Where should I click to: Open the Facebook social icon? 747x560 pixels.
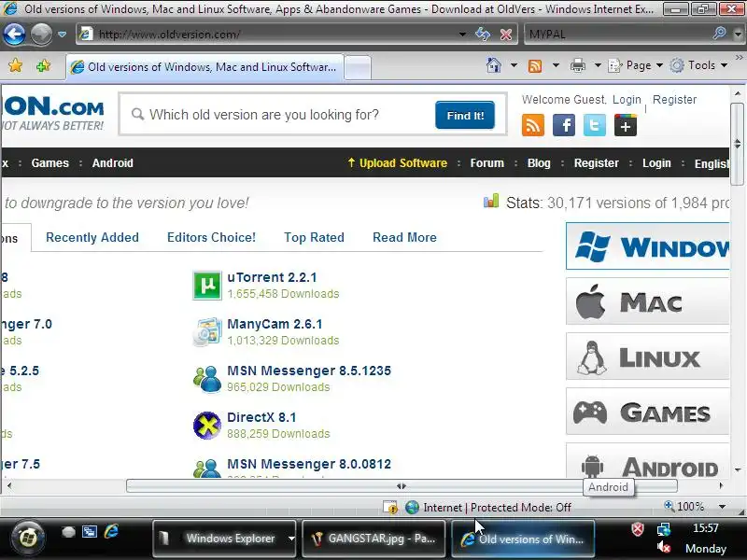[x=564, y=125]
